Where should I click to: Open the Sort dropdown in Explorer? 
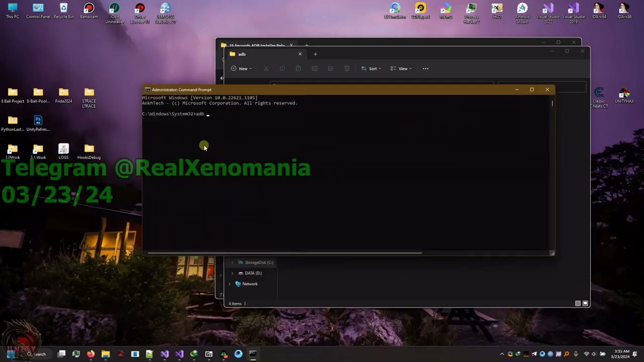[371, 68]
